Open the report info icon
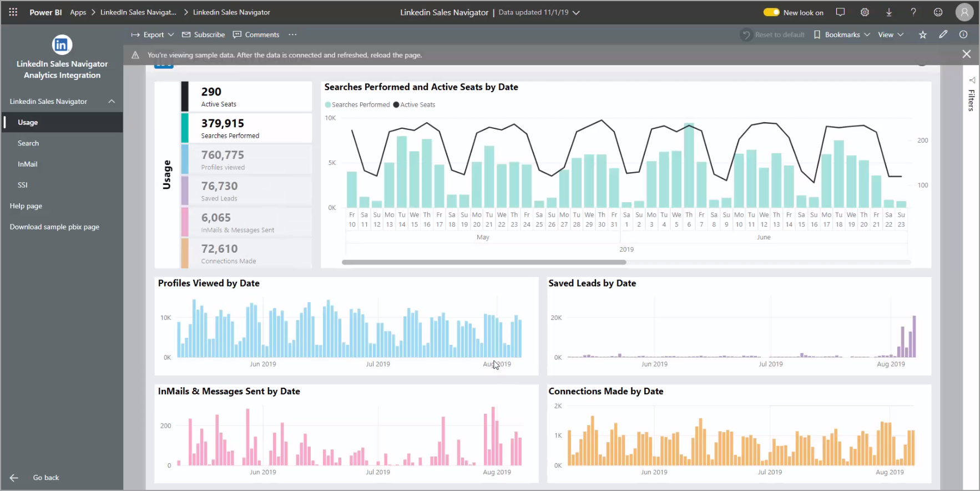Image resolution: width=980 pixels, height=491 pixels. (x=963, y=34)
